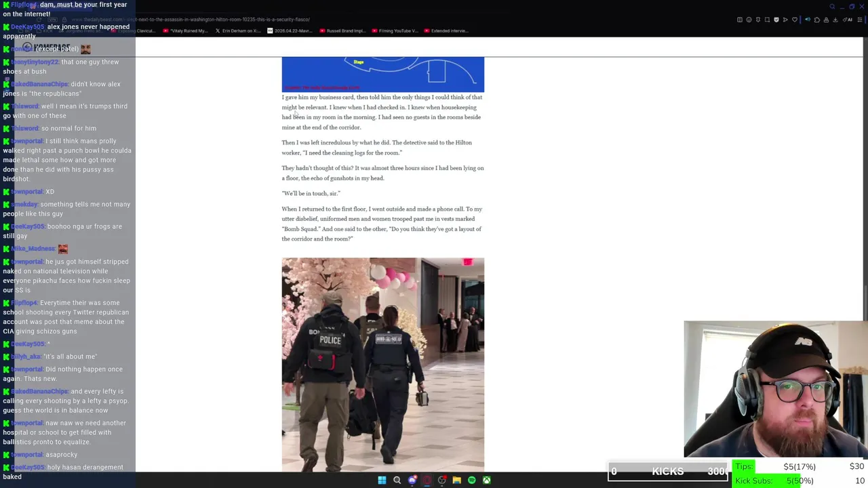Open the Xbox app from the taskbar
Image resolution: width=868 pixels, height=488 pixels.
pyautogui.click(x=486, y=480)
